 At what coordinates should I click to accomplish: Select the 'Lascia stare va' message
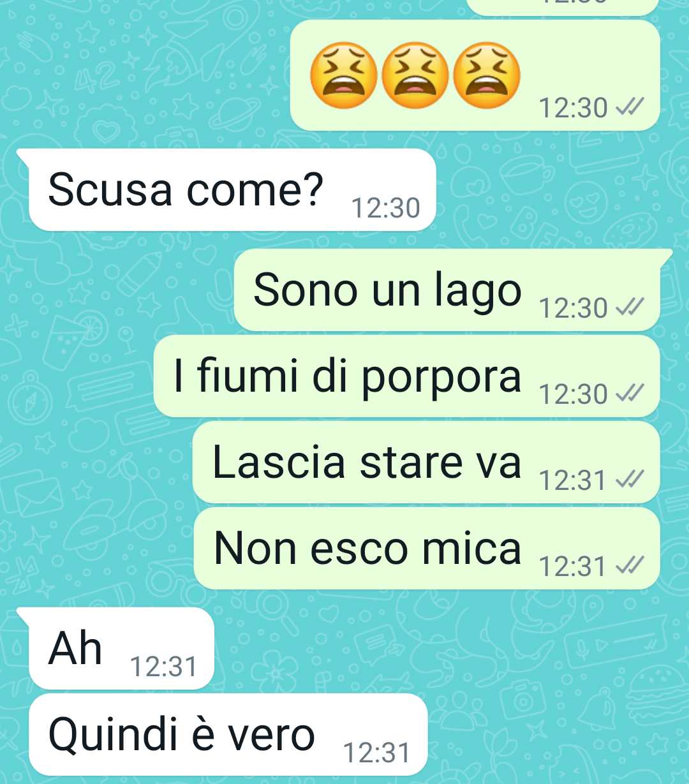tap(426, 462)
